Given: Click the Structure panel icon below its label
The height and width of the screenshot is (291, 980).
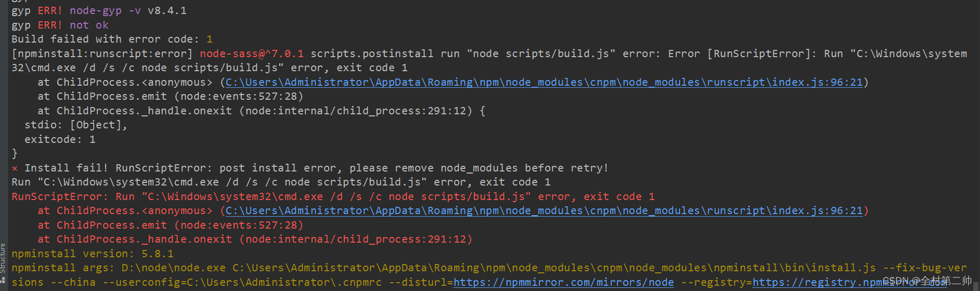Looking at the screenshot, I should 3,281.
